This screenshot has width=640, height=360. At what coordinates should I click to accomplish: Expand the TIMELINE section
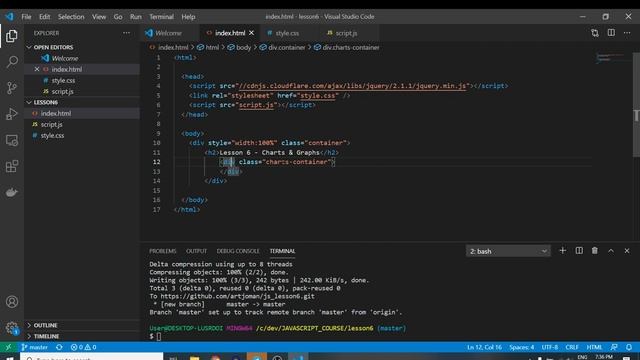pyautogui.click(x=82, y=336)
